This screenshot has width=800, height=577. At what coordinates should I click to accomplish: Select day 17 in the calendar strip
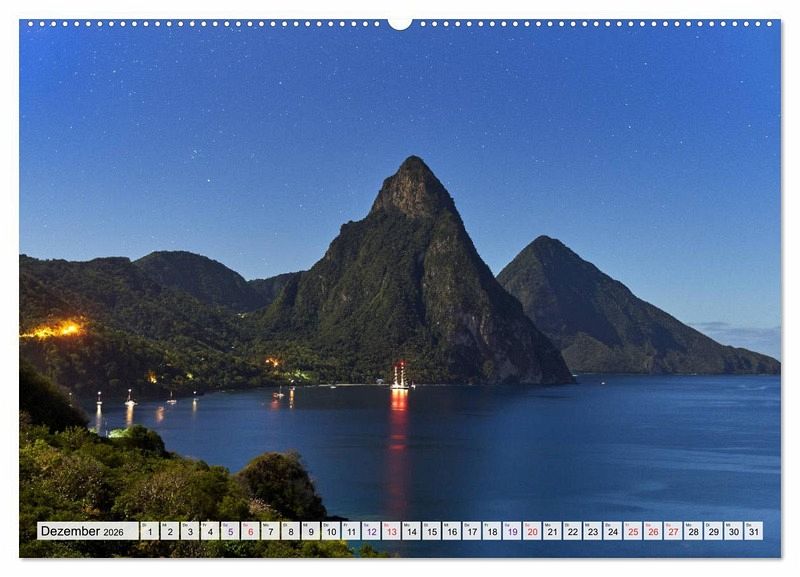click(472, 531)
